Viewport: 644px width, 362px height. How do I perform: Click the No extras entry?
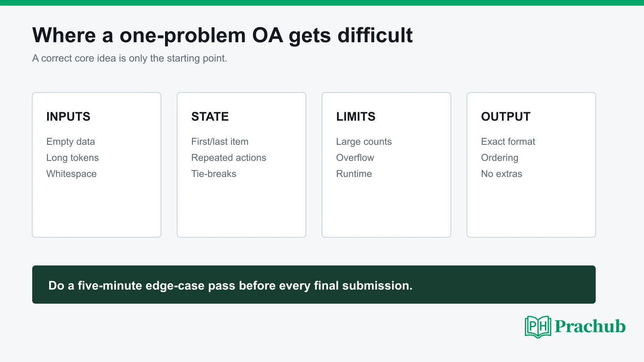point(502,174)
